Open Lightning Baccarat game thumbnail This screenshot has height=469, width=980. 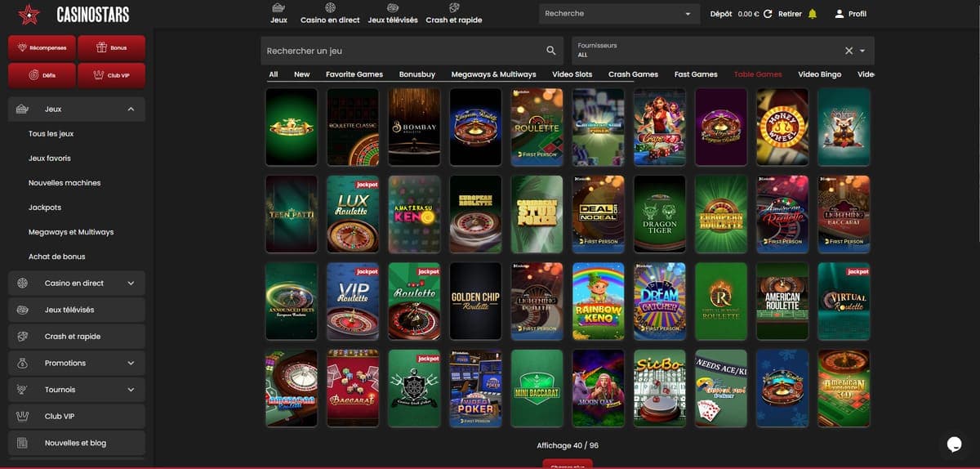(844, 214)
